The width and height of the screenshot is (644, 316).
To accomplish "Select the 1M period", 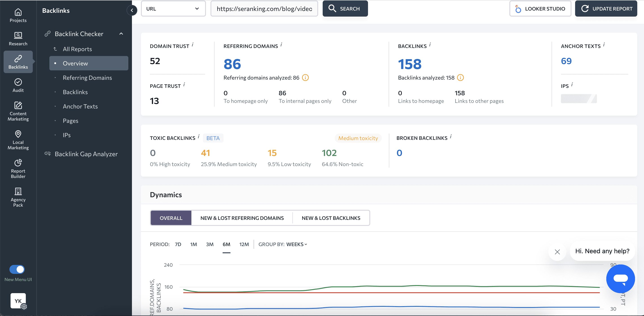I will (x=193, y=244).
